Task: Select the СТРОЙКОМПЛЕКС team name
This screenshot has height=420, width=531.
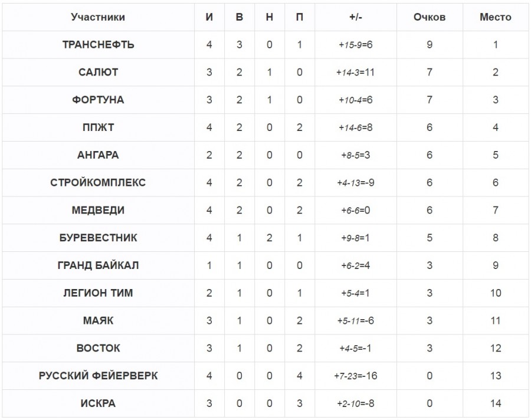Action: (98, 183)
